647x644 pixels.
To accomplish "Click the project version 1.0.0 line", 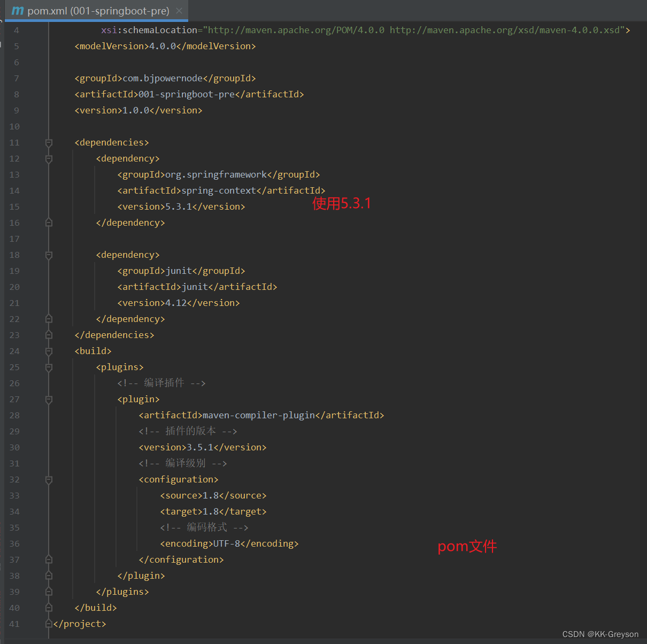I will 138,110.
